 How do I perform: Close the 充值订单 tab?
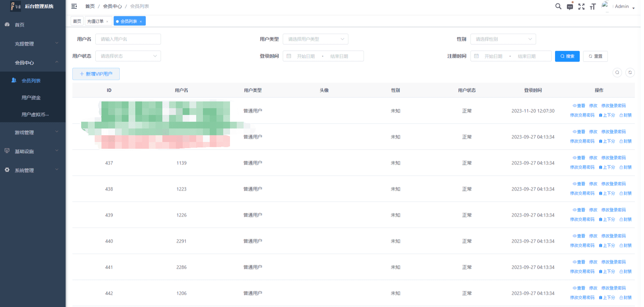click(x=107, y=22)
